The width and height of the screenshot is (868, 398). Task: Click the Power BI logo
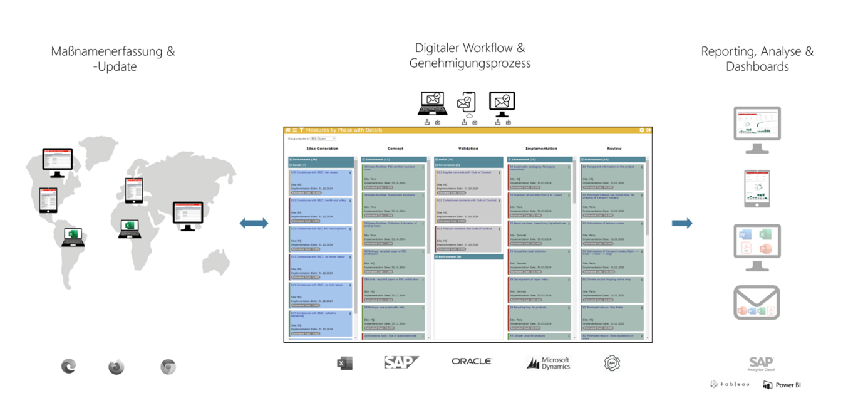pos(782,385)
